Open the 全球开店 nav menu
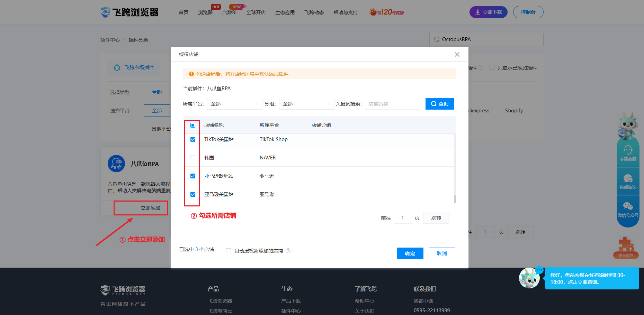This screenshot has width=644, height=315. pos(256,12)
